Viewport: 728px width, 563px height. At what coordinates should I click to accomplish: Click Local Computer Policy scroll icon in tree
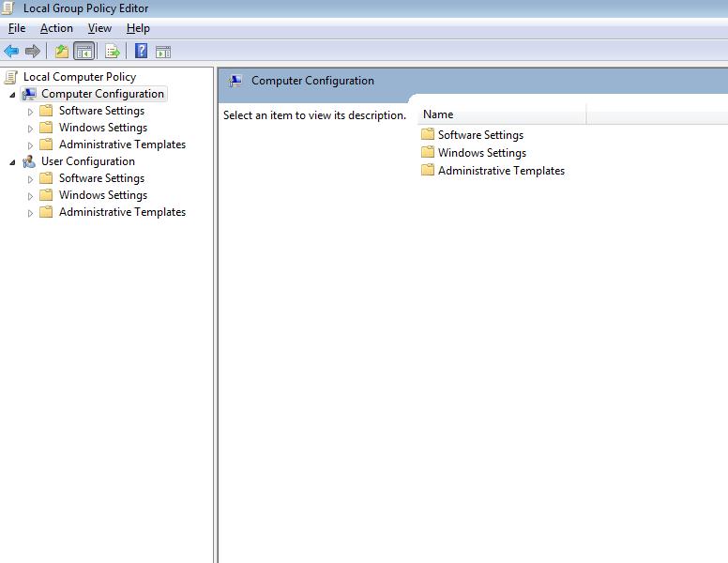pos(10,77)
